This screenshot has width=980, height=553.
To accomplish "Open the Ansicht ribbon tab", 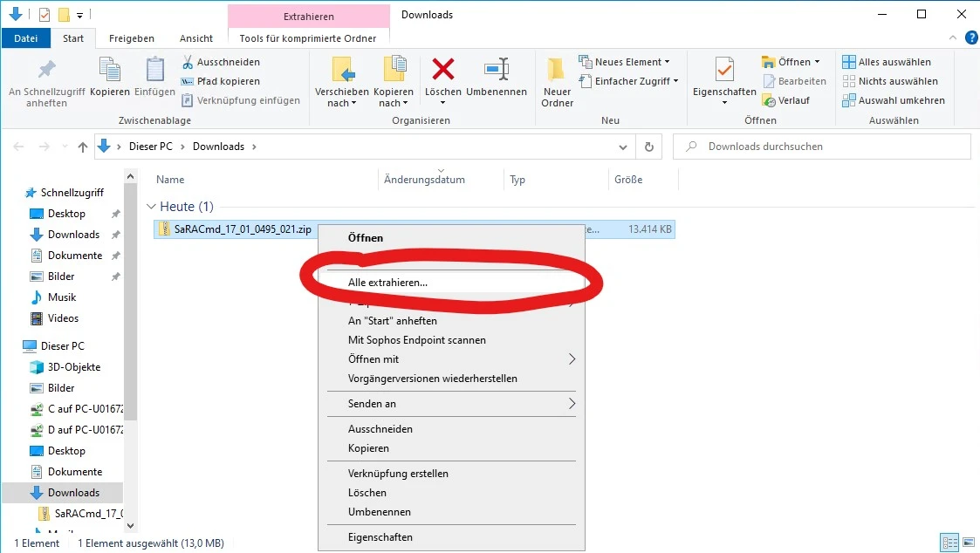I will (196, 38).
